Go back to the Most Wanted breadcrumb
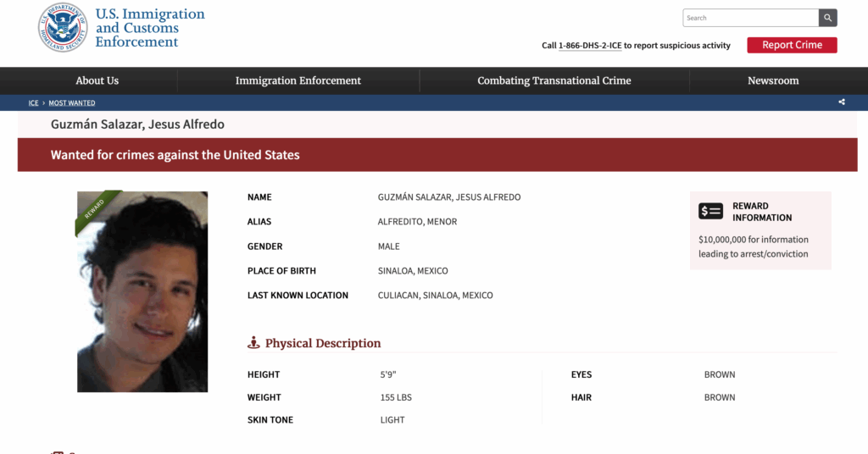Screen dimensions: 868x454 coord(72,103)
